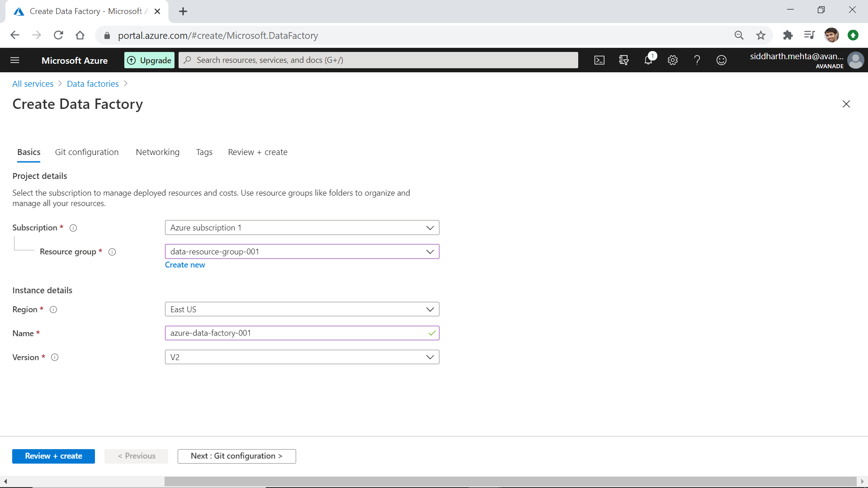Open the Version dropdown

click(302, 357)
